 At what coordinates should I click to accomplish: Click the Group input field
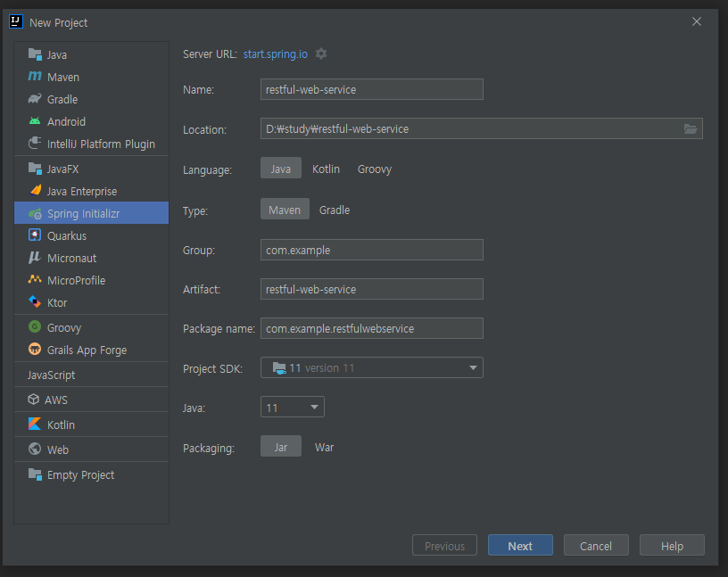click(x=371, y=250)
